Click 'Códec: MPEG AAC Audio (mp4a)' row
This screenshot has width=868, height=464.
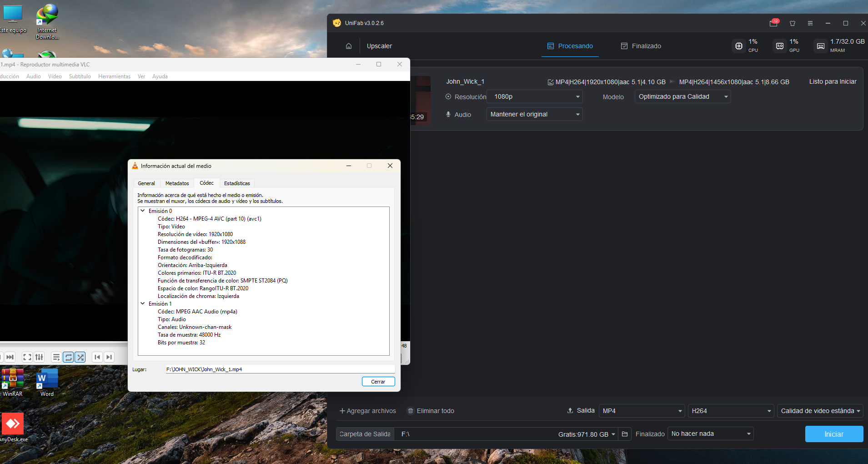point(197,312)
